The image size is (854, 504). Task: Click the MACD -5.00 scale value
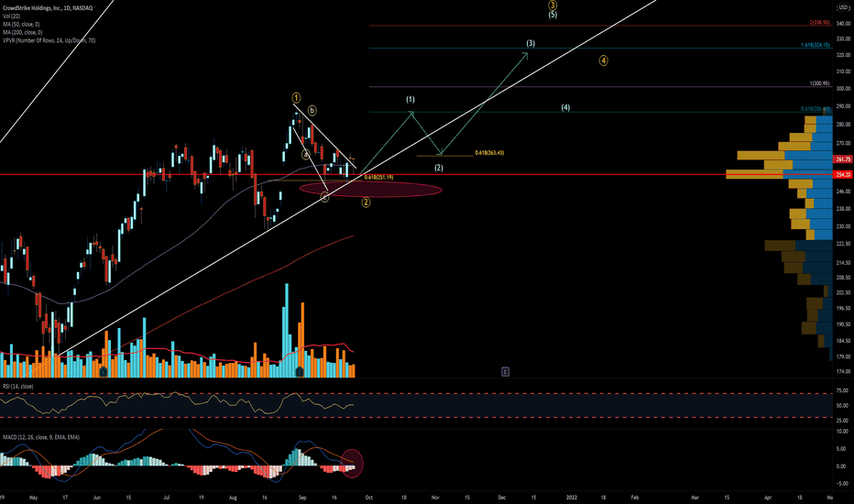(842, 483)
